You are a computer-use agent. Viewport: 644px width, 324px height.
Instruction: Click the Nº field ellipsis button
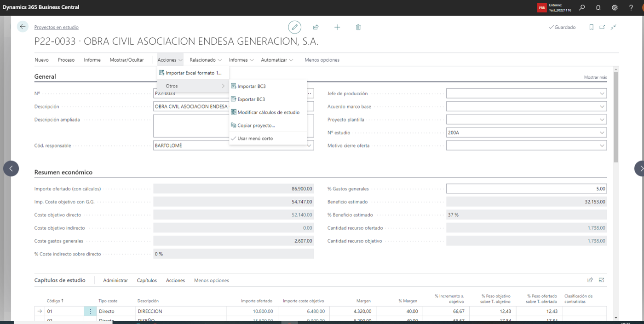tap(310, 93)
